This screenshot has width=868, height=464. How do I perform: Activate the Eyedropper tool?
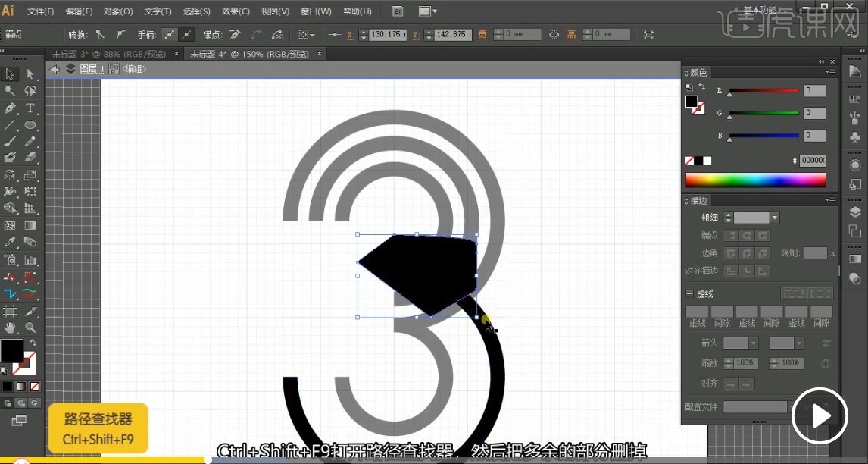[10, 243]
